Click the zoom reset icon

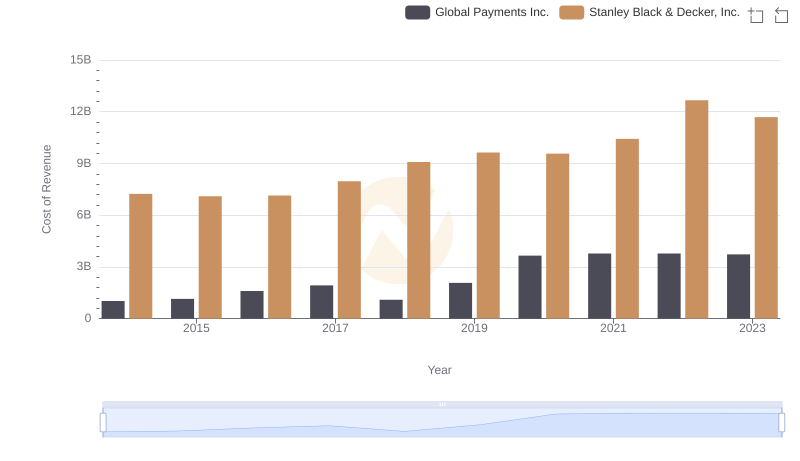click(x=781, y=15)
